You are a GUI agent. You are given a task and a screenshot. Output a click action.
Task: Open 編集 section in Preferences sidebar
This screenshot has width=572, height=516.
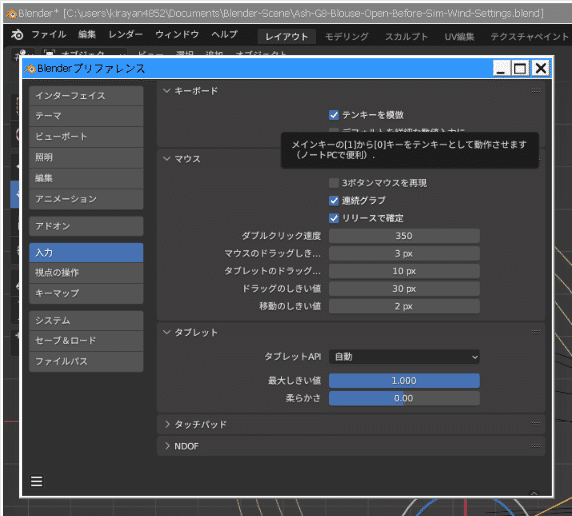[x=86, y=178]
